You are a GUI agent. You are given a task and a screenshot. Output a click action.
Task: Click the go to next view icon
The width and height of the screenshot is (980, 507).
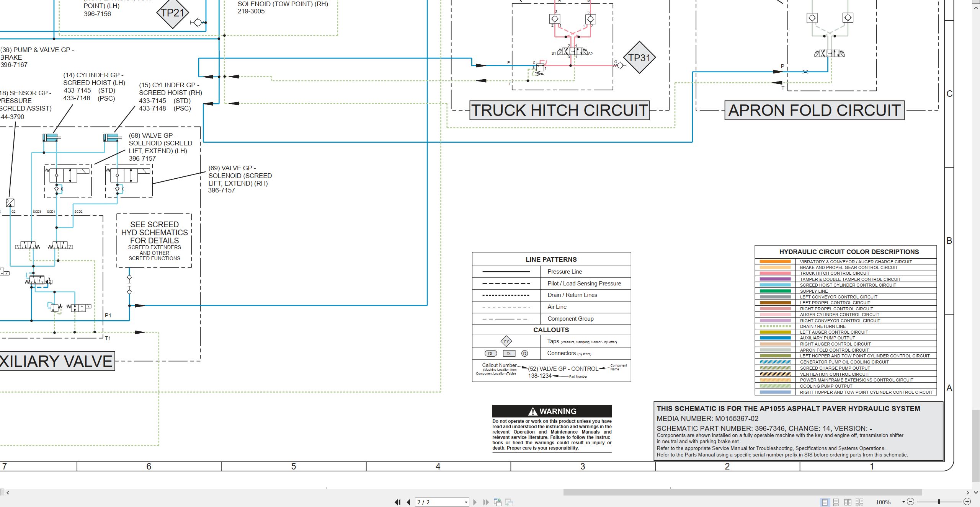click(x=509, y=502)
